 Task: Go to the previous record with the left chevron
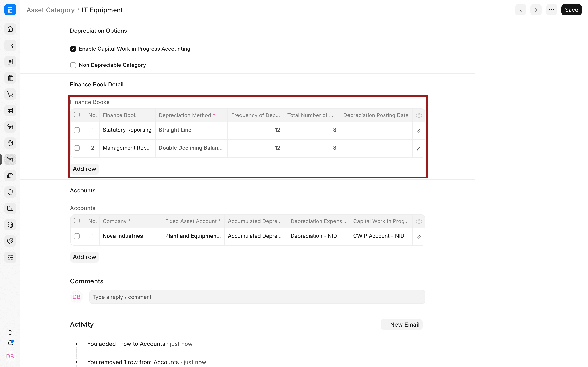[x=520, y=10]
